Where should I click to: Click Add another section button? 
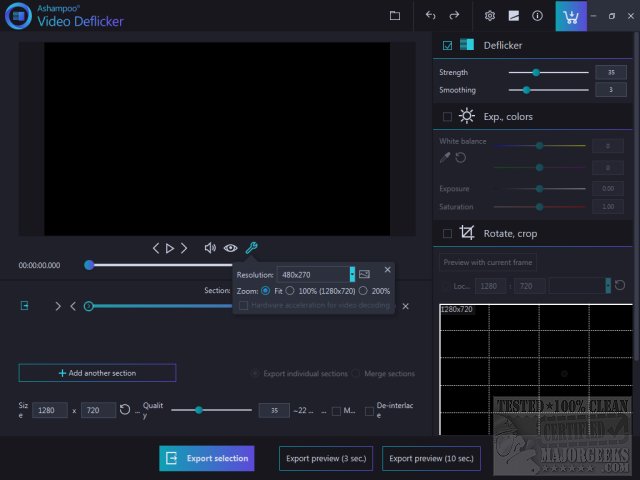click(97, 373)
